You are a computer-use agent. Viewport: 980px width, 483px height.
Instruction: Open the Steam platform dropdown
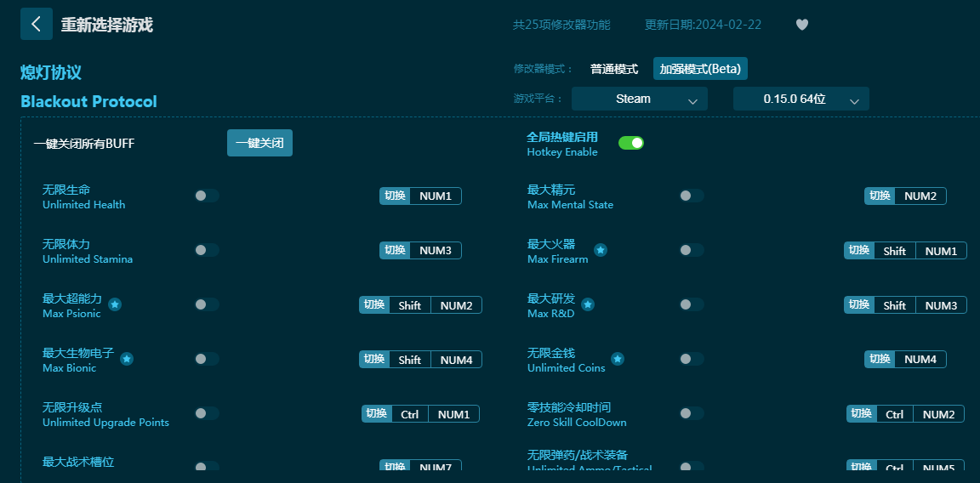click(640, 99)
